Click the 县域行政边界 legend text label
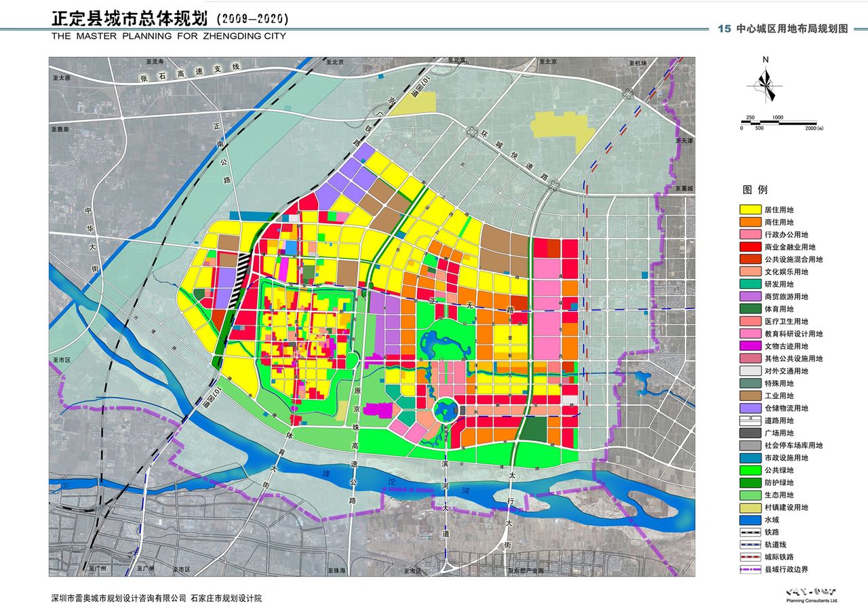 (x=787, y=570)
